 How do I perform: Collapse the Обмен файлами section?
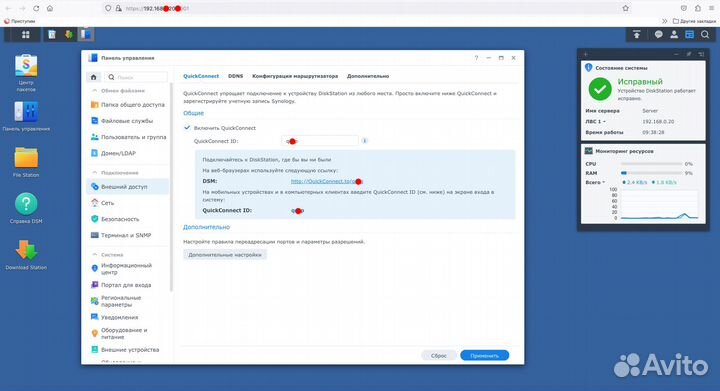click(95, 91)
